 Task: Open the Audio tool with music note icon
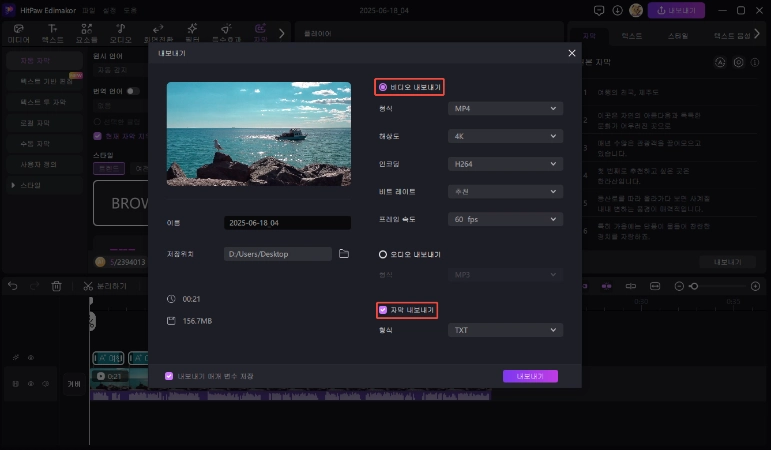120,33
